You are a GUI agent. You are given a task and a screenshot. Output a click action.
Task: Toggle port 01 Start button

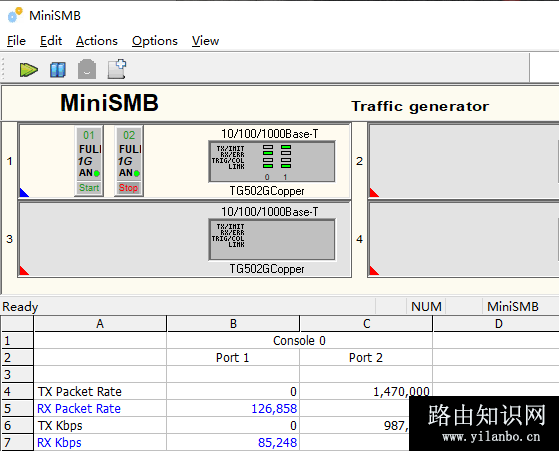(89, 188)
